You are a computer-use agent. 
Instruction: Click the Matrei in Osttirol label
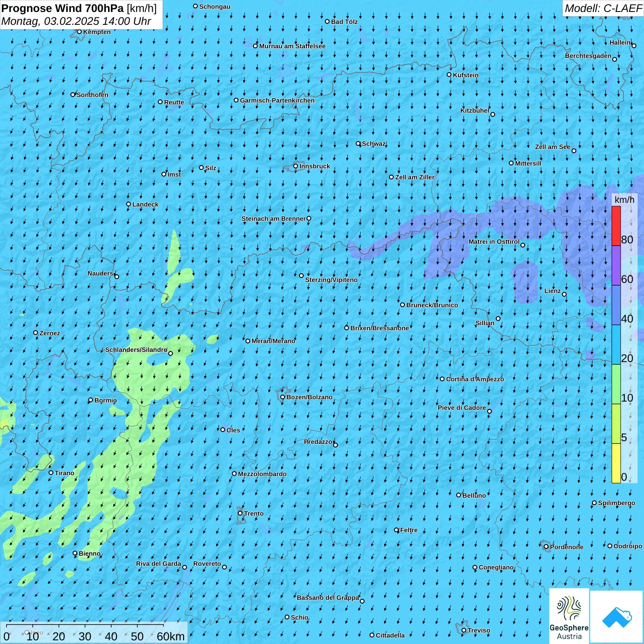[x=494, y=241]
